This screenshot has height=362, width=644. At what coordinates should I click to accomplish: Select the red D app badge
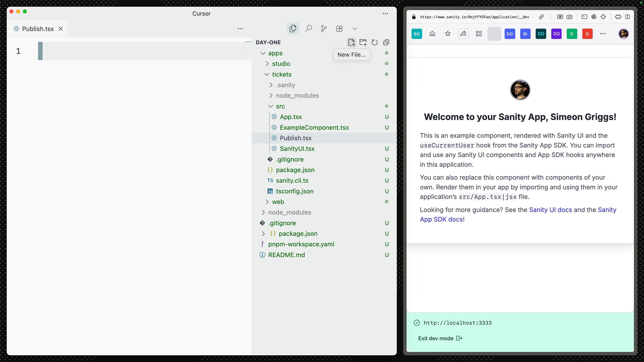[x=587, y=34]
